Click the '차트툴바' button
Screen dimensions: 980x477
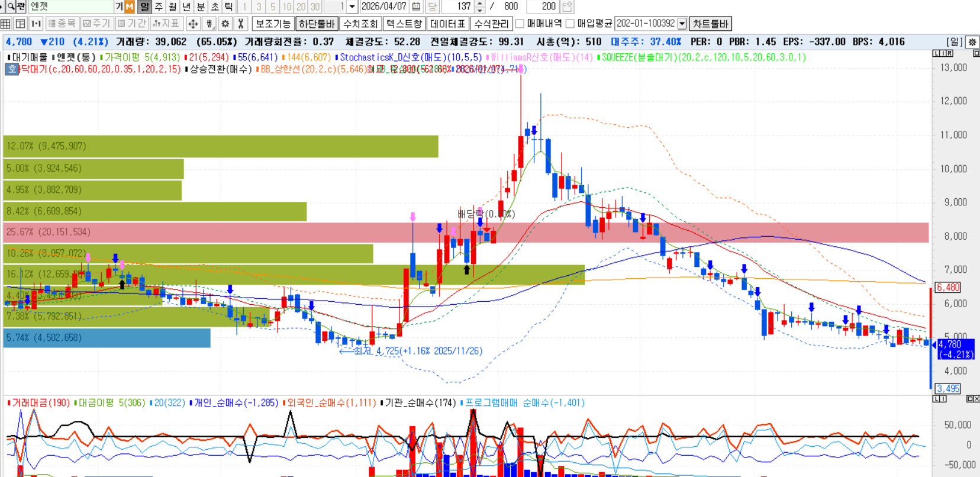(711, 24)
